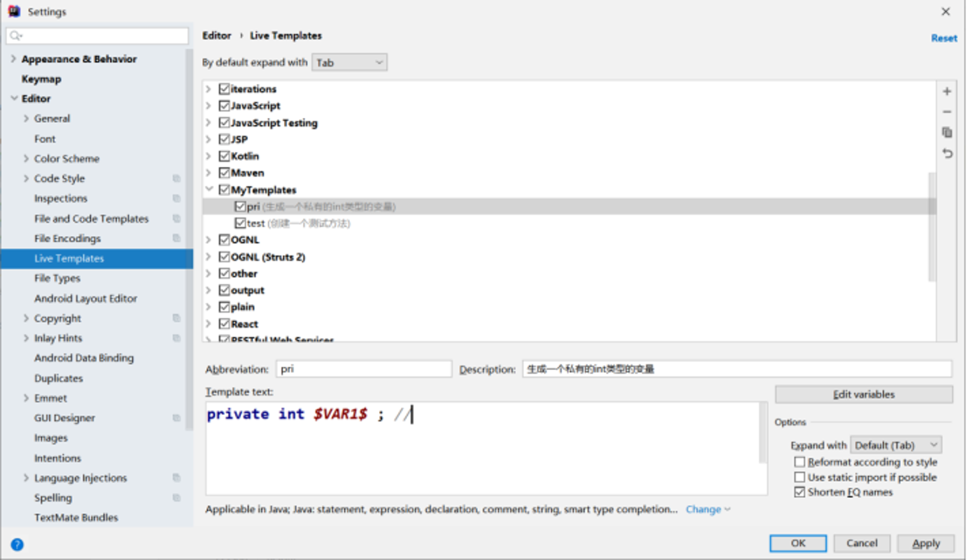Toggle the JavaScript group checkbox
Viewport: 967px width, 560px height.
pos(224,106)
